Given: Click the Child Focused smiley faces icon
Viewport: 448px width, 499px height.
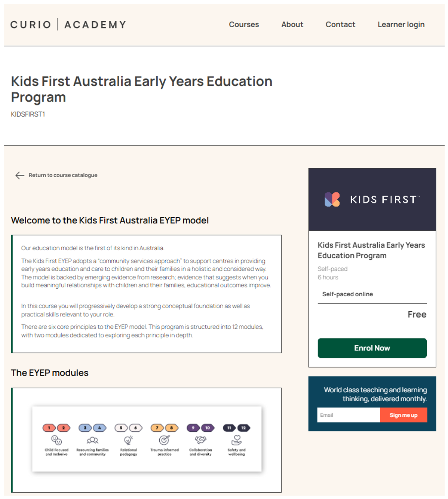Looking at the screenshot, I should pyautogui.click(x=56, y=440).
